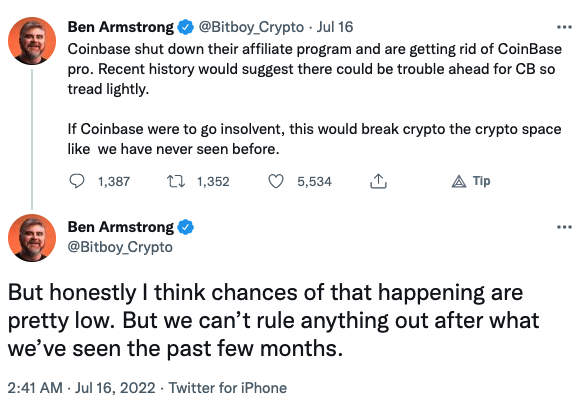Click the Ben Armstrong name on first tweet

[121, 27]
